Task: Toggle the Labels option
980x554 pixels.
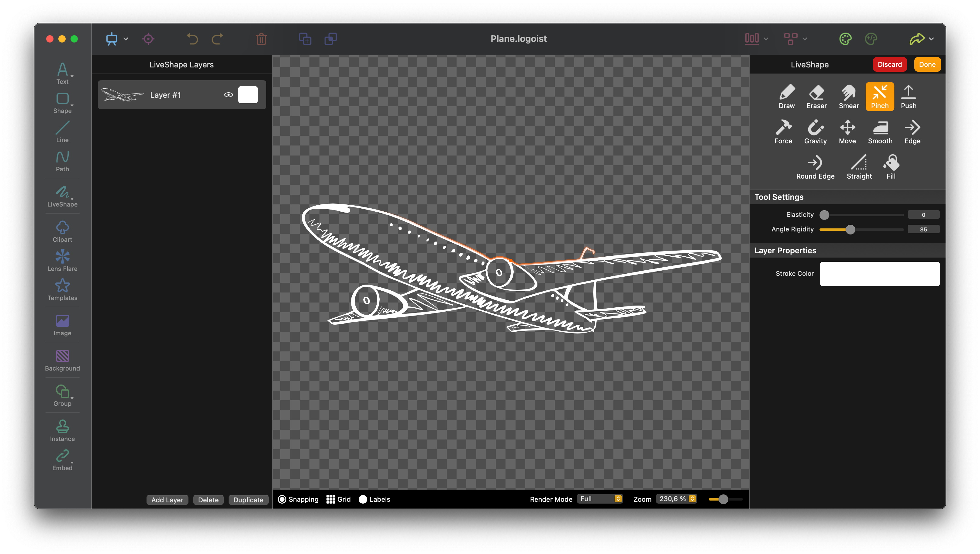Action: point(374,499)
